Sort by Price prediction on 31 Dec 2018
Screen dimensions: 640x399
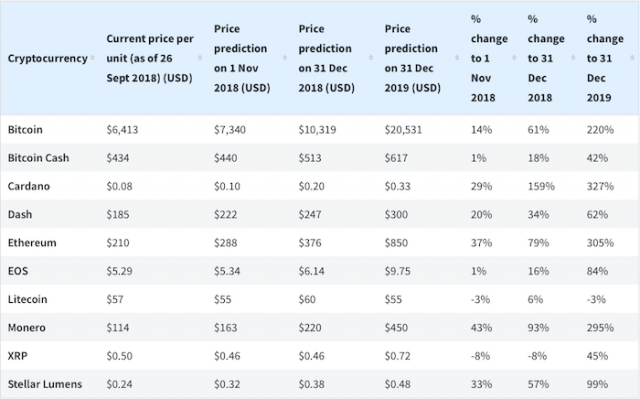(371, 58)
